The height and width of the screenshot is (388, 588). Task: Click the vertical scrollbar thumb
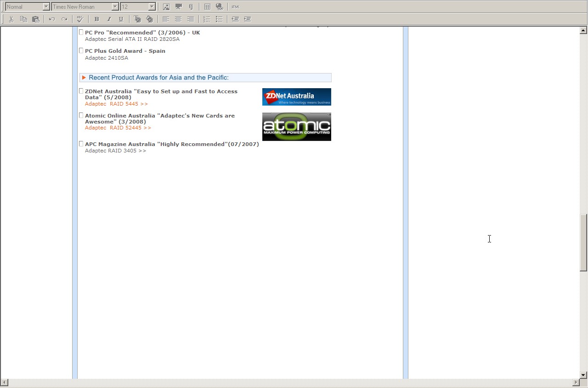[x=583, y=243]
